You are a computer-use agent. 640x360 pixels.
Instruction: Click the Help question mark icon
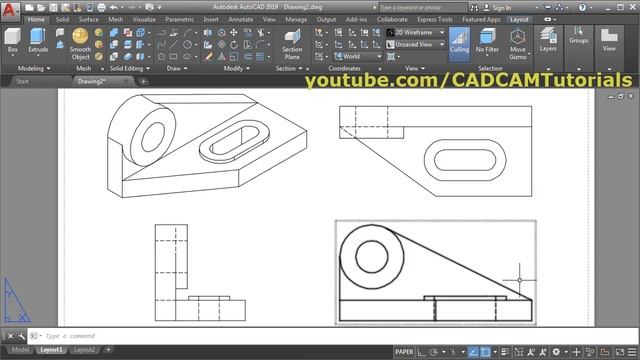coord(582,7)
